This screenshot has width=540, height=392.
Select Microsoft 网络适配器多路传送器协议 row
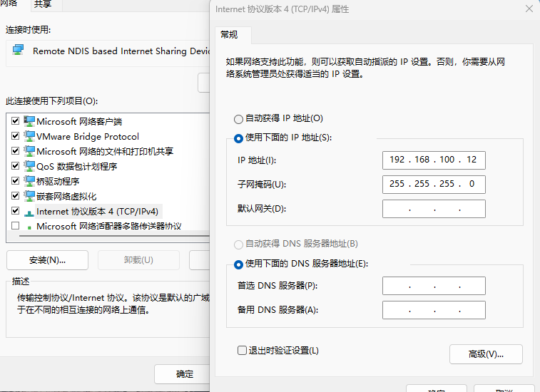pos(108,226)
